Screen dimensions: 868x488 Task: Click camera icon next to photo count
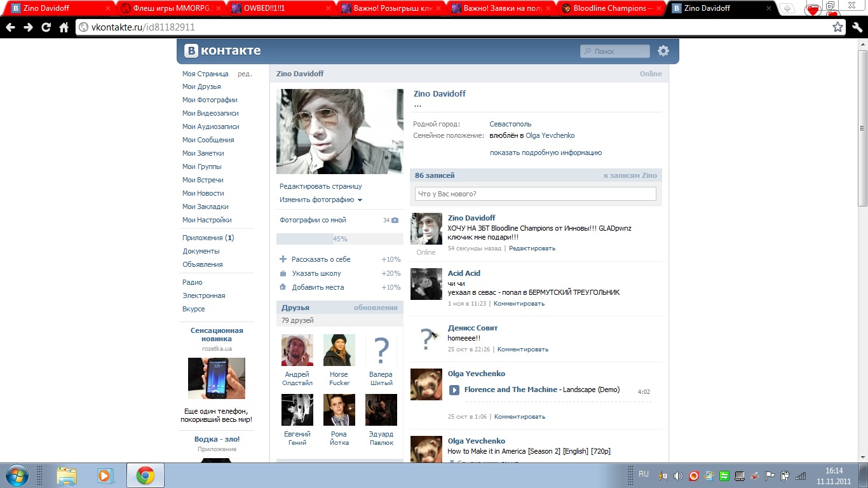(395, 220)
